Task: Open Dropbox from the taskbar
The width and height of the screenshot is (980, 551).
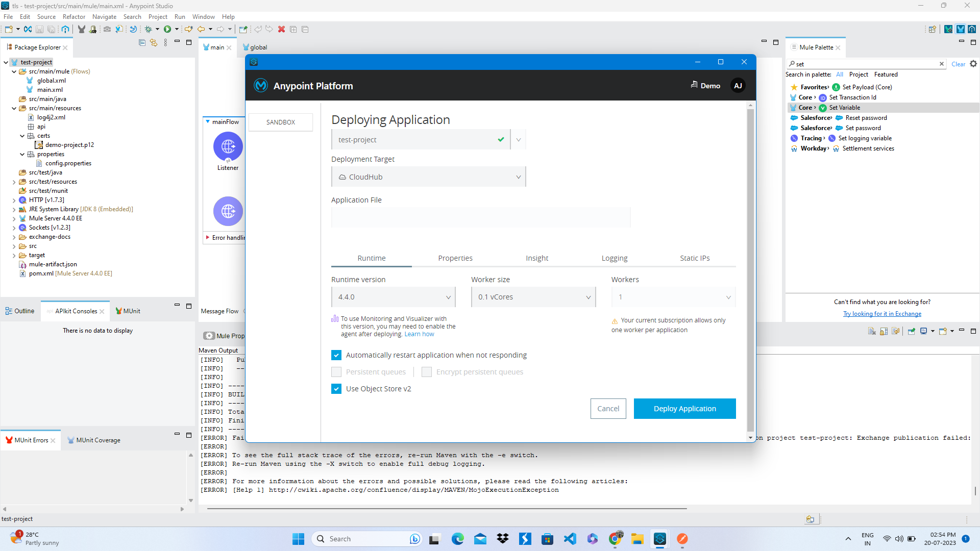Action: (503, 539)
